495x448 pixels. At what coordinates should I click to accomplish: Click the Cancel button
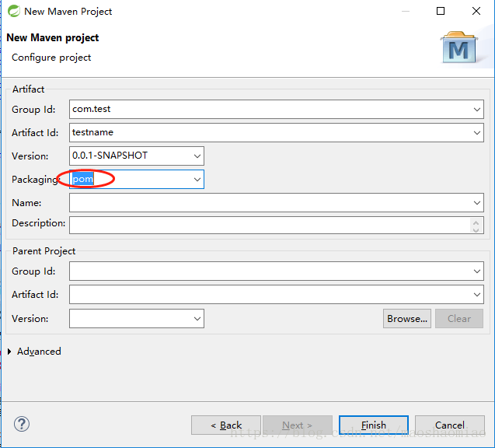coord(449,425)
